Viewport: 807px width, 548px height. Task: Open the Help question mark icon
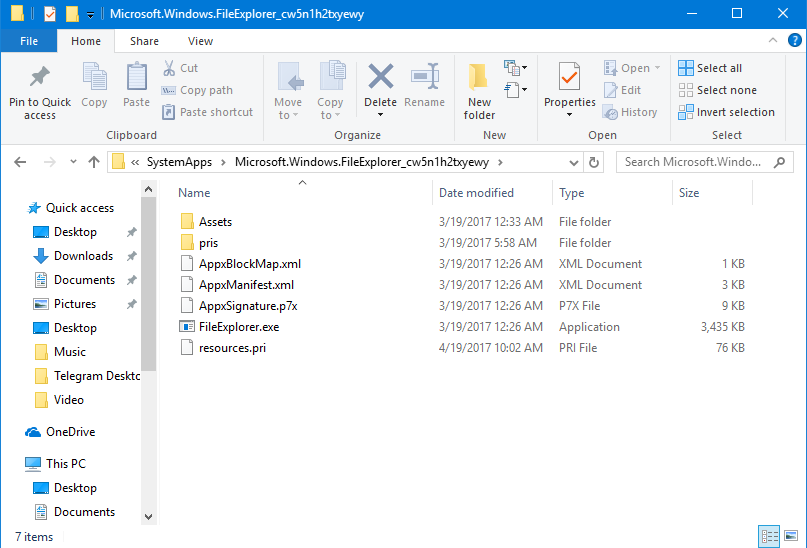(x=795, y=40)
